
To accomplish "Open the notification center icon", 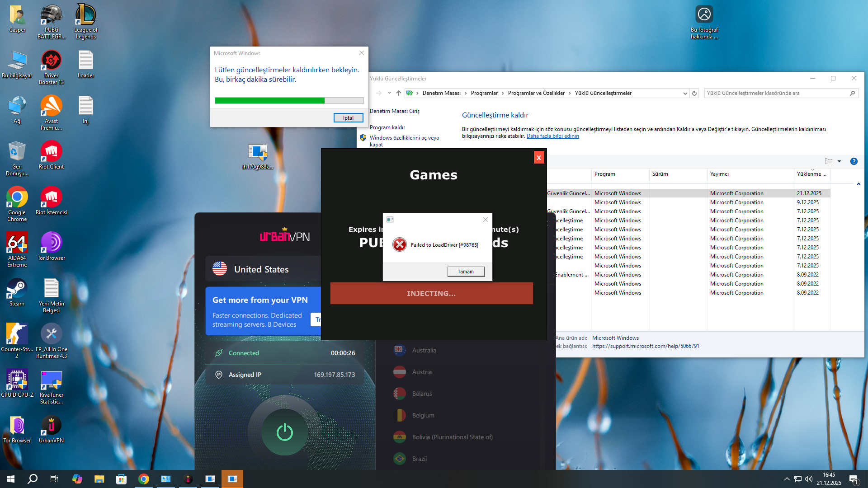I will click(854, 479).
